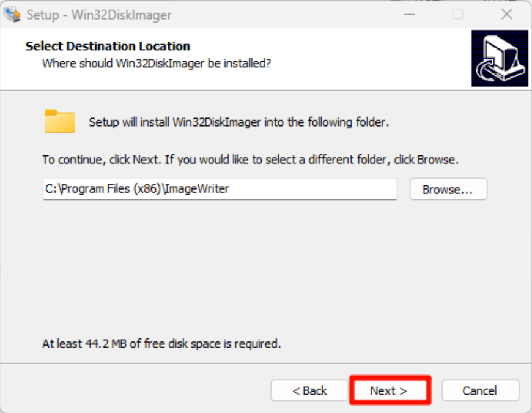Viewport: 532px width, 413px height.
Task: Click the free disk space requirement text
Action: tap(161, 343)
